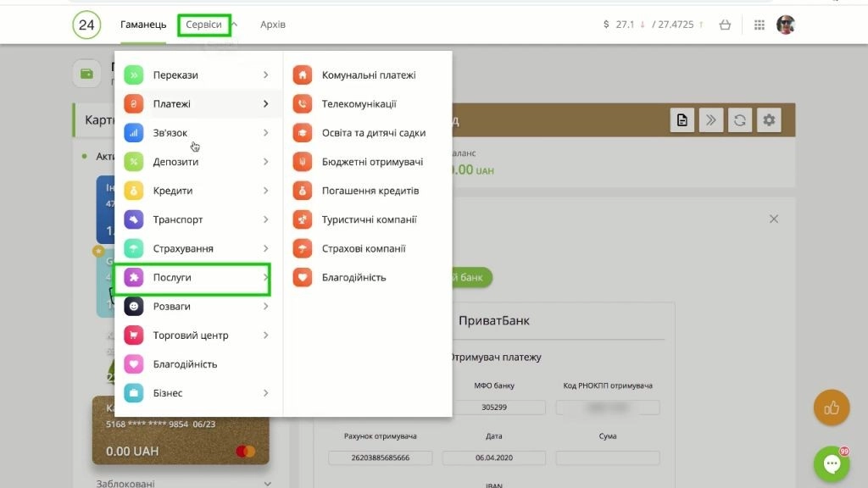Viewport: 868px width, 488px height.
Task: Expand the Страхування submenu arrow
Action: [x=265, y=248]
